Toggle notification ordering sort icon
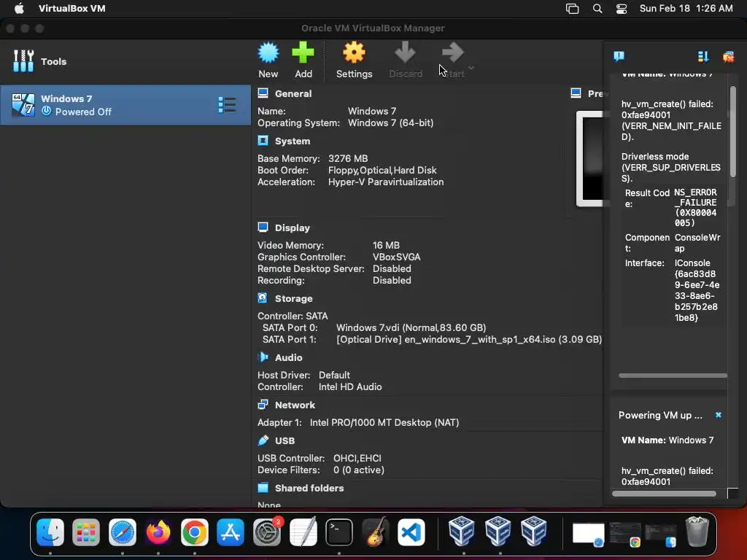The width and height of the screenshot is (747, 560). click(x=703, y=57)
